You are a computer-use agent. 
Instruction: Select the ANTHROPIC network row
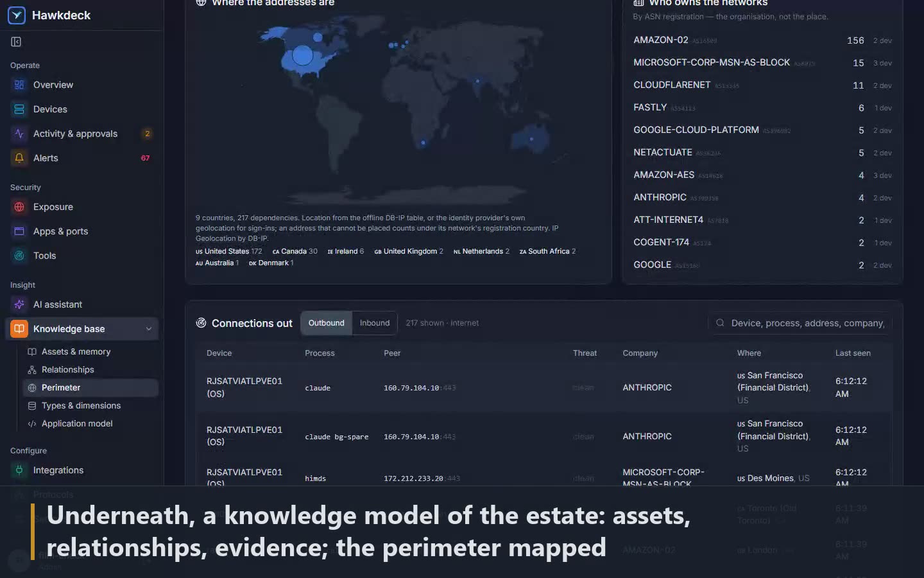click(762, 198)
